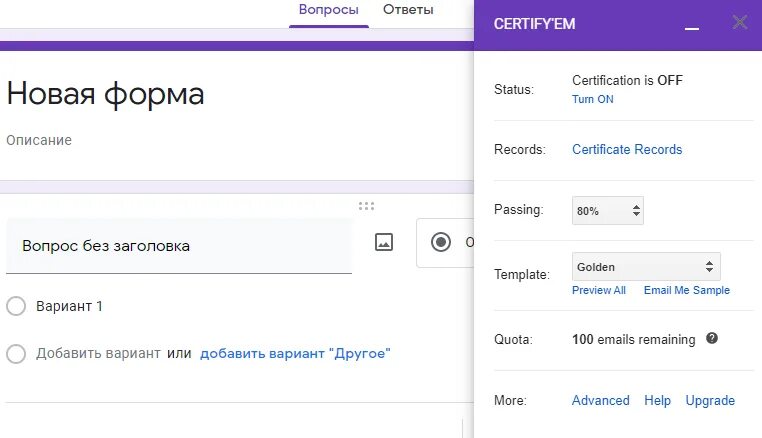Close the Certify'em sidebar panel
Image resolution: width=762 pixels, height=438 pixels.
tap(740, 22)
